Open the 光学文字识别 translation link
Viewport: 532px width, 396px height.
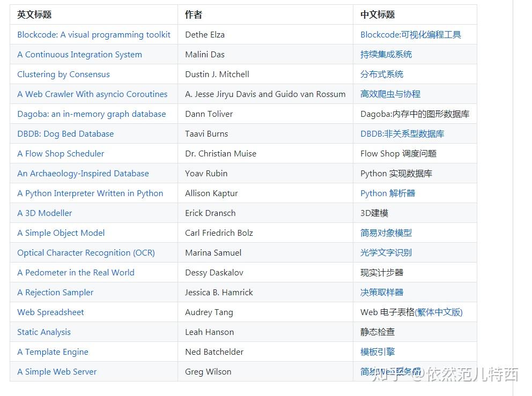(386, 253)
